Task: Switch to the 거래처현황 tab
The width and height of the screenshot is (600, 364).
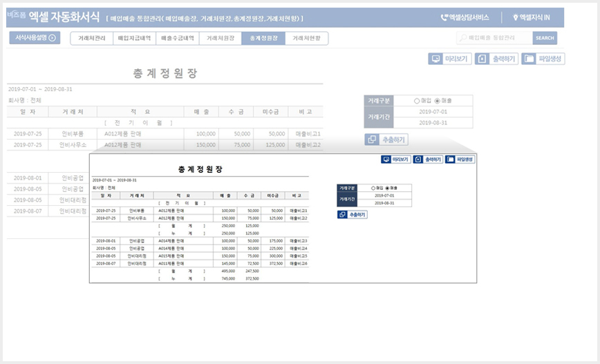Action: point(306,38)
